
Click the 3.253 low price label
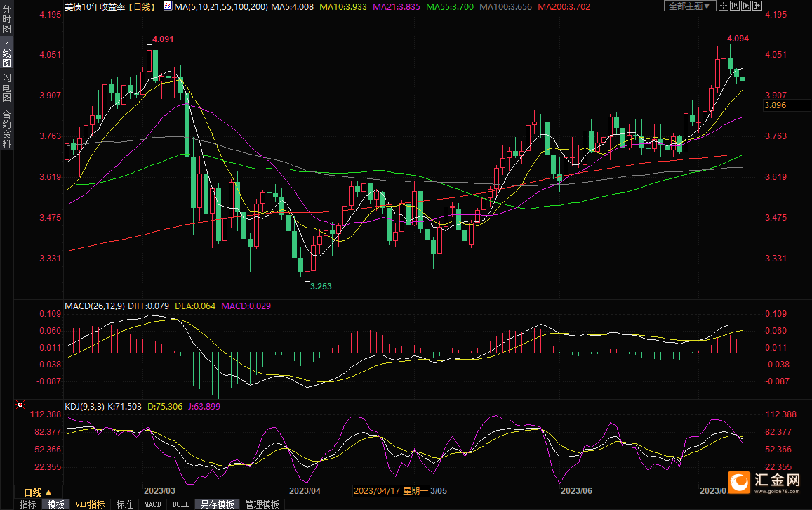tap(321, 286)
